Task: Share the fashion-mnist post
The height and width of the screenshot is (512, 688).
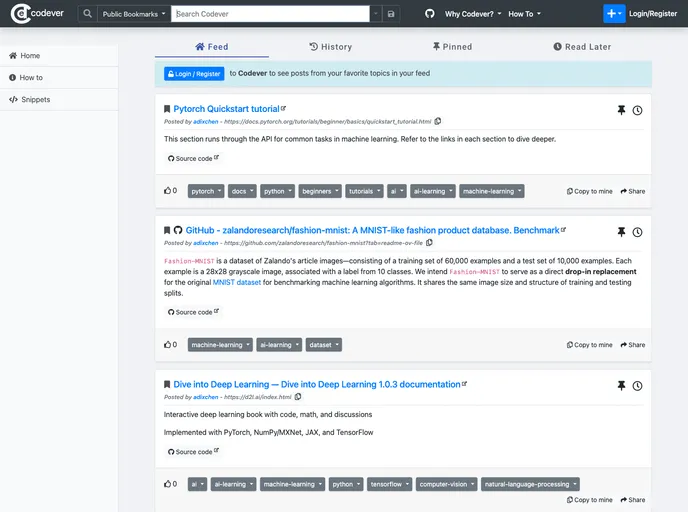Action: [633, 345]
